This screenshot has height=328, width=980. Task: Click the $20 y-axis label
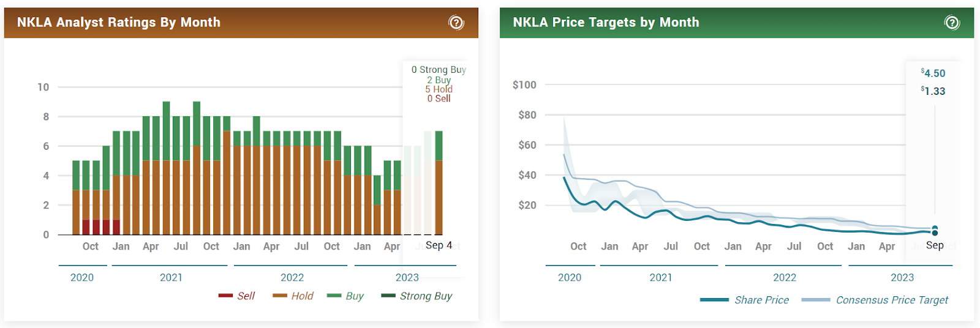pyautogui.click(x=527, y=205)
